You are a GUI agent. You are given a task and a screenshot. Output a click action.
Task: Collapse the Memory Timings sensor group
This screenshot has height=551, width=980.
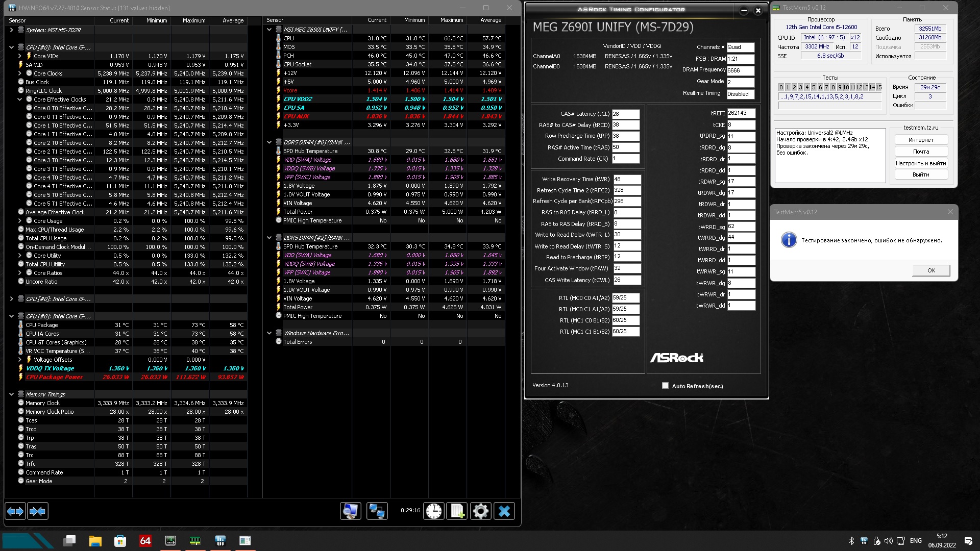pos(11,394)
